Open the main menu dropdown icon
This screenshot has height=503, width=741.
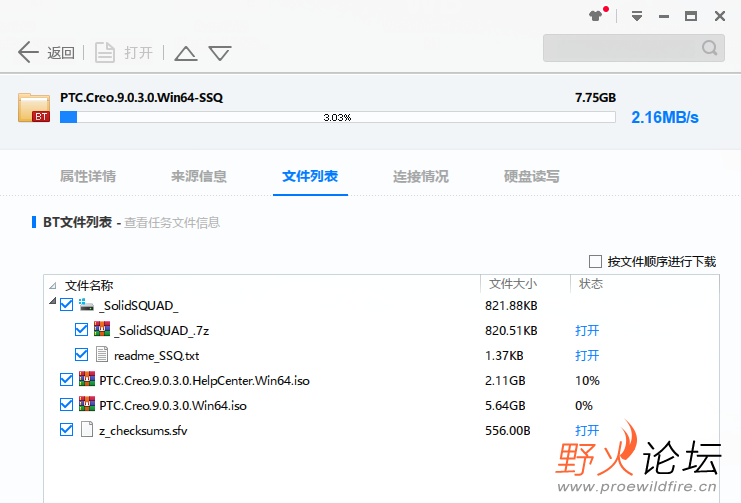637,17
